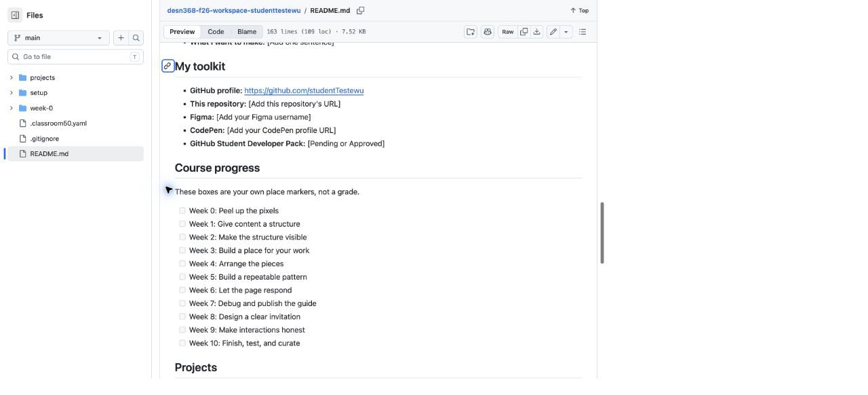Click "[Add this repository's URL]" text
This screenshot has height=395, width=868.
[294, 104]
